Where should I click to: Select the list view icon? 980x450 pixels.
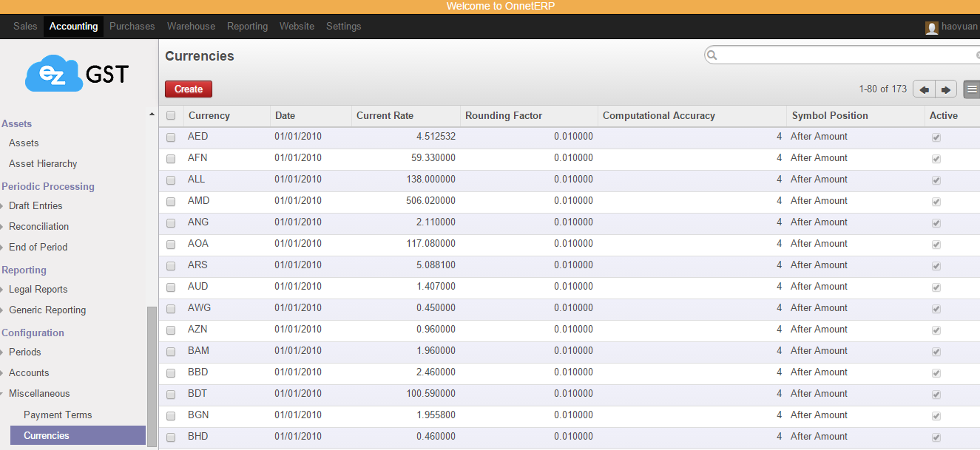tap(971, 89)
